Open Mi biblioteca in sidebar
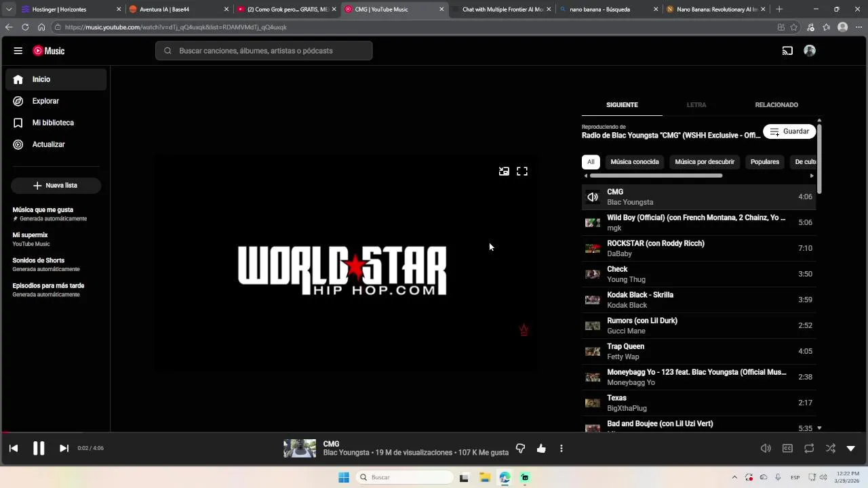 coord(56,123)
